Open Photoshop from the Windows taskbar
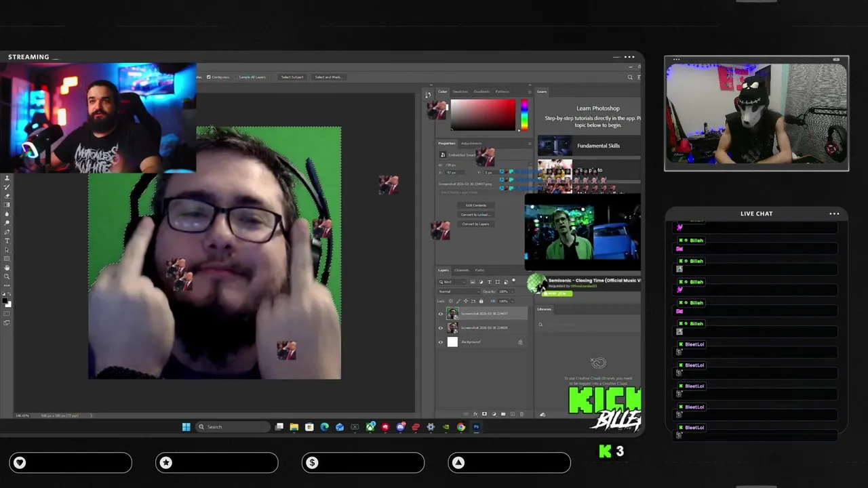The width and height of the screenshot is (868, 488). coord(476,427)
